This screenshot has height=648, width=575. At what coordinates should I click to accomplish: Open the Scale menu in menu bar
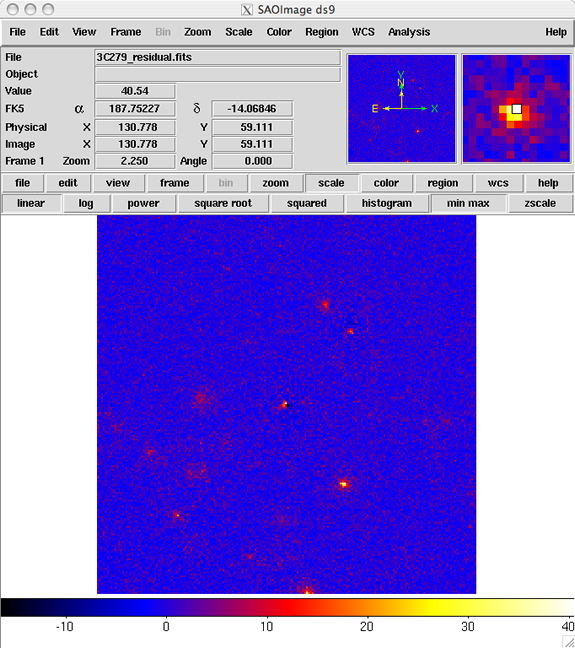coord(239,32)
